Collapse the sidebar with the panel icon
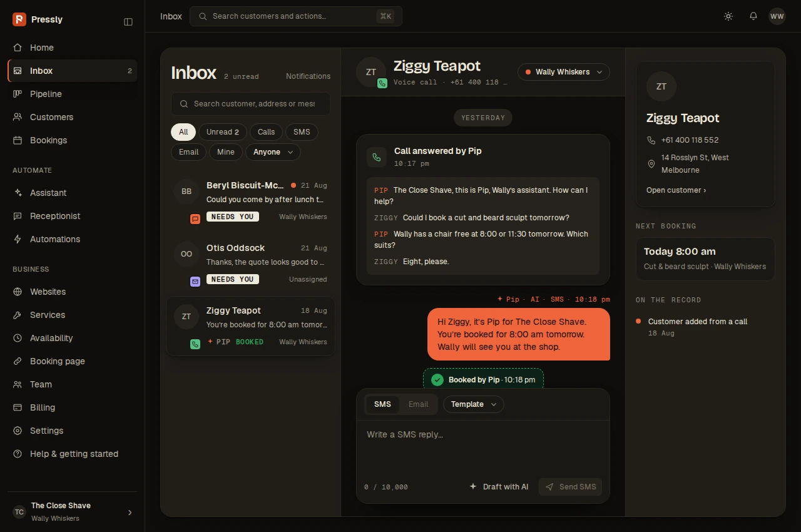This screenshot has width=801, height=532. click(x=128, y=22)
